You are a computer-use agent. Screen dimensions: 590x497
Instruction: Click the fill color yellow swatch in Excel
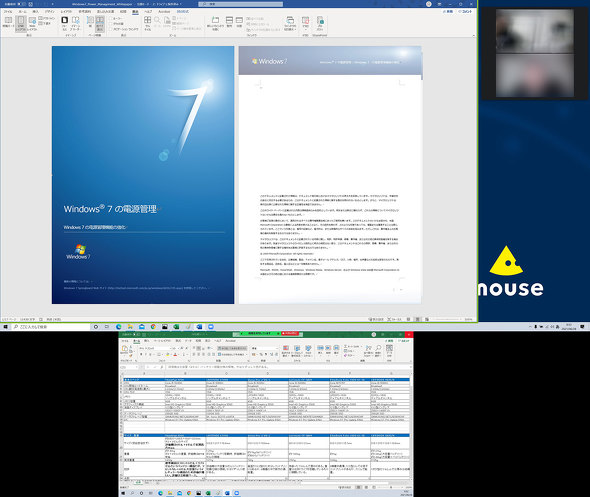(x=167, y=354)
